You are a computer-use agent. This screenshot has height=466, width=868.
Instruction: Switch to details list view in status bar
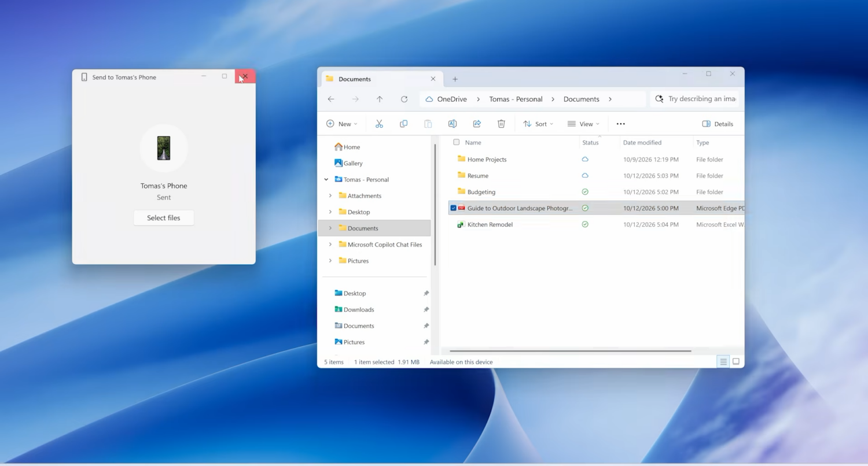pyautogui.click(x=723, y=362)
